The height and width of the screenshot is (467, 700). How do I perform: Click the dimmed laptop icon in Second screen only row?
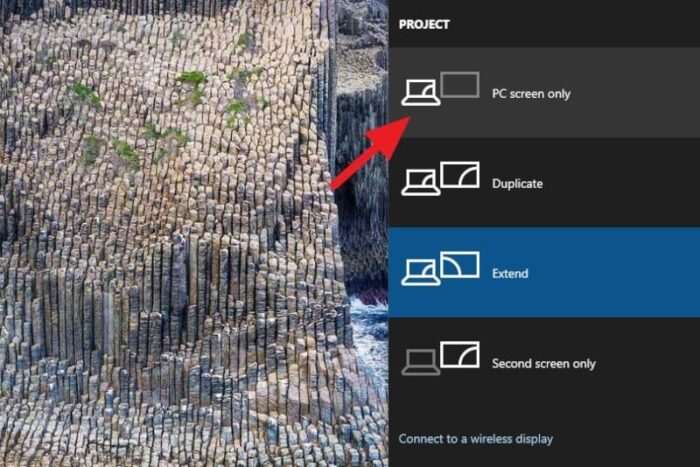pos(421,363)
